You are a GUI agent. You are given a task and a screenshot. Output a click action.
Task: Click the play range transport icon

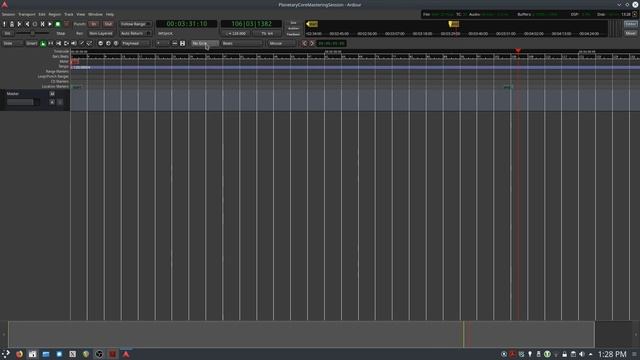tap(42, 24)
